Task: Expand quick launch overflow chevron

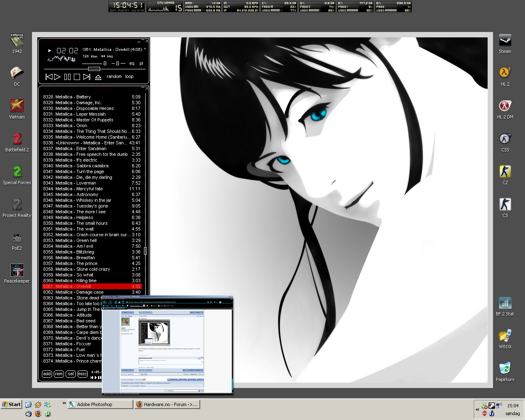Action: coord(64,404)
